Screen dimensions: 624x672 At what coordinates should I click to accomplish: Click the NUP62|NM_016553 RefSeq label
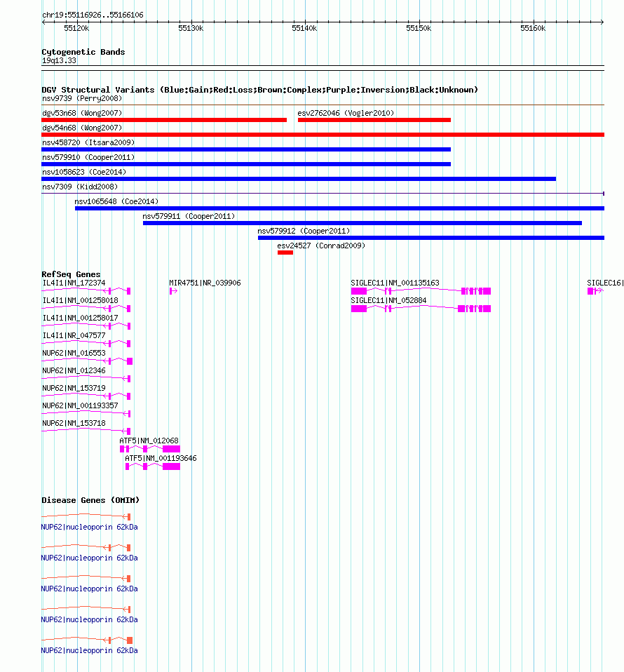click(x=74, y=353)
